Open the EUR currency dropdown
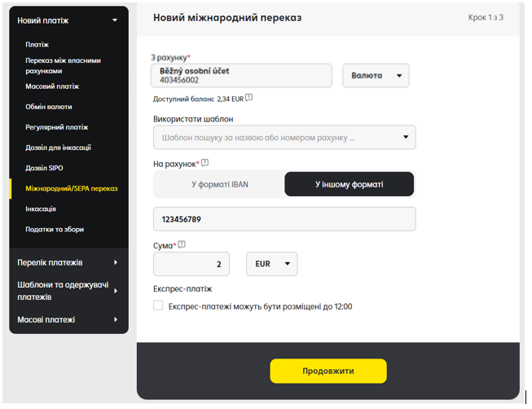Screen dimensions: 532x409 (x=272, y=264)
